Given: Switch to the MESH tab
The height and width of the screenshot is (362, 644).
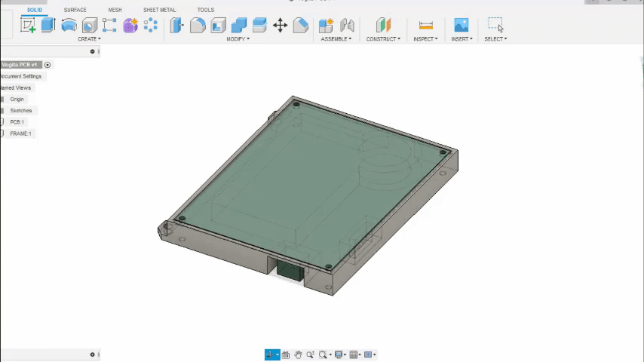Looking at the screenshot, I should click(115, 10).
